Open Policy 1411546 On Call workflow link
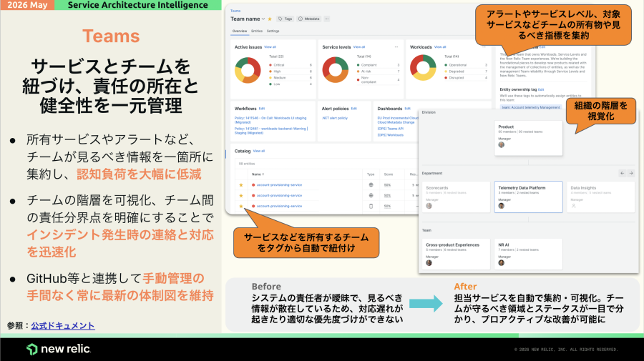Viewport: 644px width, 361px height. [270, 120]
